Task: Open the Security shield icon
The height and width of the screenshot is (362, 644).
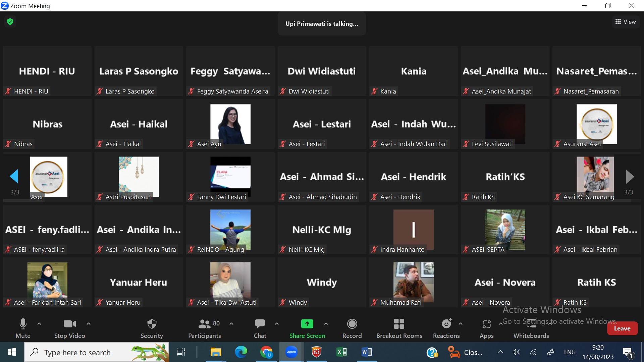Action: [x=152, y=324]
